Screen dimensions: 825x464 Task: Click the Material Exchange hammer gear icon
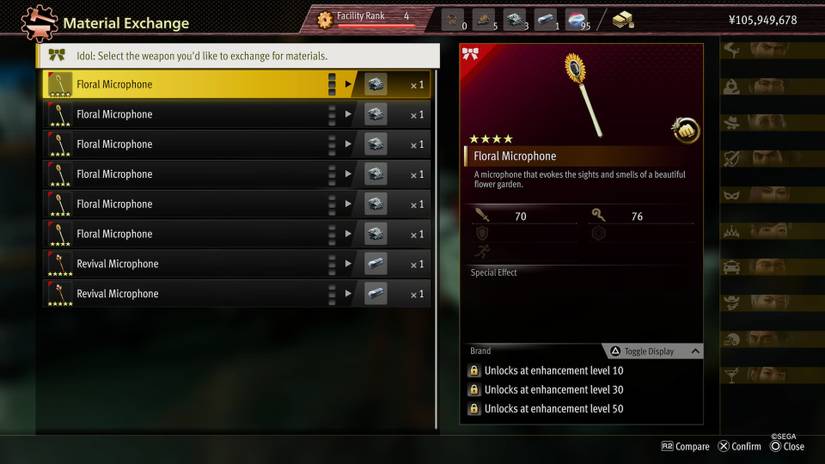[39, 23]
